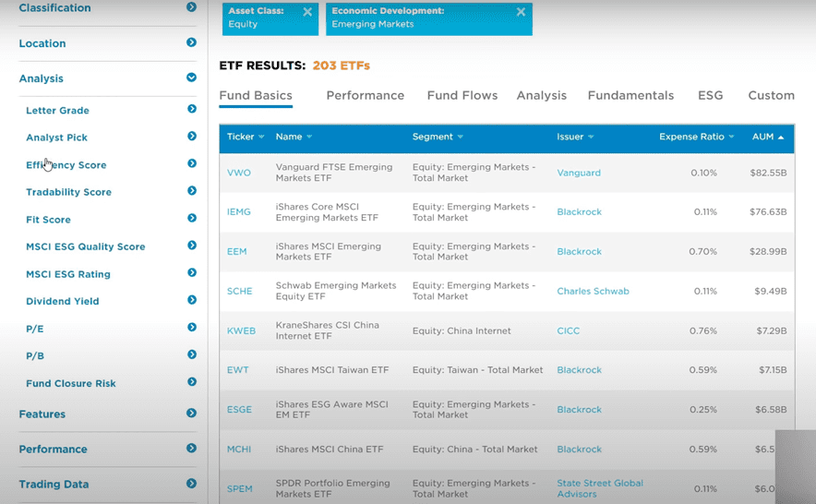
Task: Click the Charles Schwab issuer link
Action: 593,291
